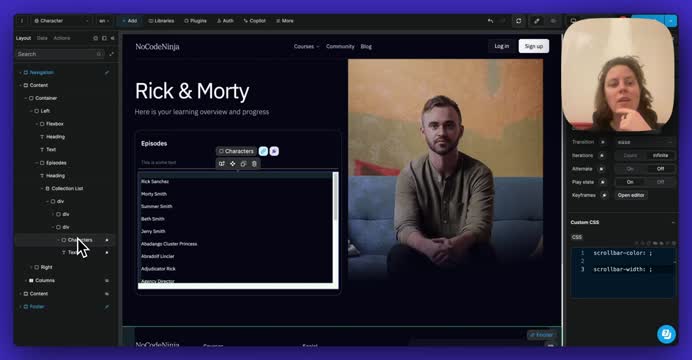
Task: Switch to the Data tab
Action: click(x=42, y=38)
